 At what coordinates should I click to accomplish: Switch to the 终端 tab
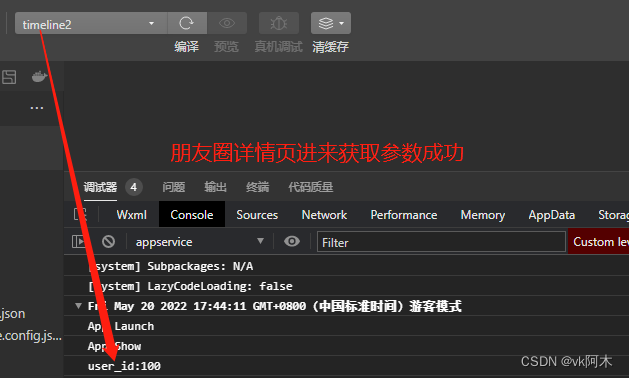(258, 187)
